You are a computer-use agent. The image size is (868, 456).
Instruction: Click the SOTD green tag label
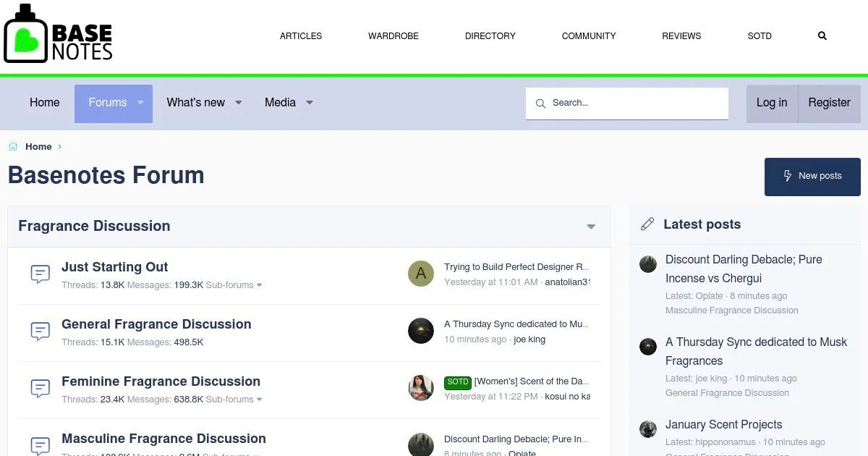[458, 382]
